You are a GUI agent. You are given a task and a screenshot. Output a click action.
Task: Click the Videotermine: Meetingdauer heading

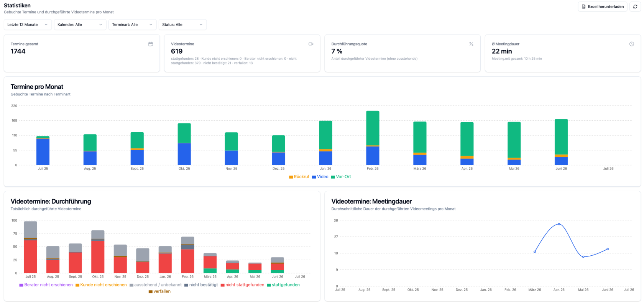click(x=371, y=202)
